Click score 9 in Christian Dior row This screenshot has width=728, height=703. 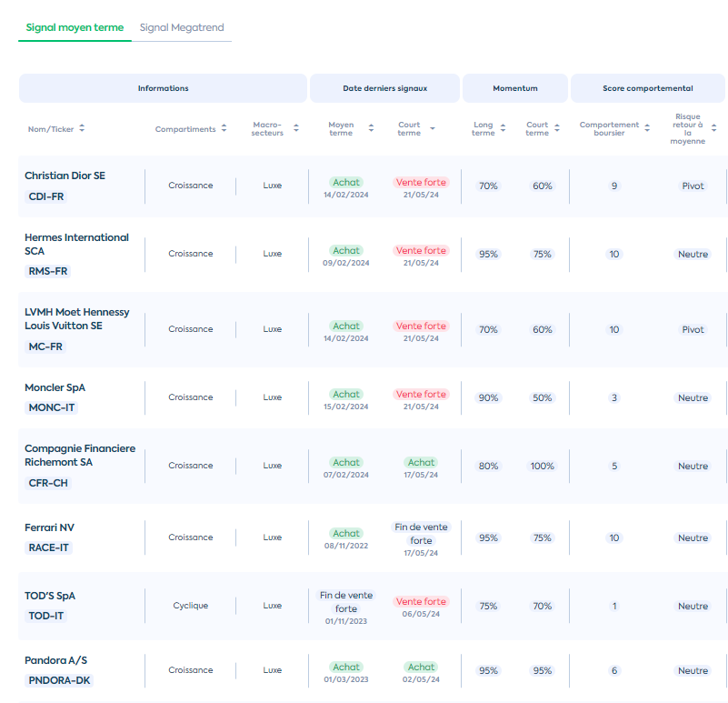tap(613, 186)
